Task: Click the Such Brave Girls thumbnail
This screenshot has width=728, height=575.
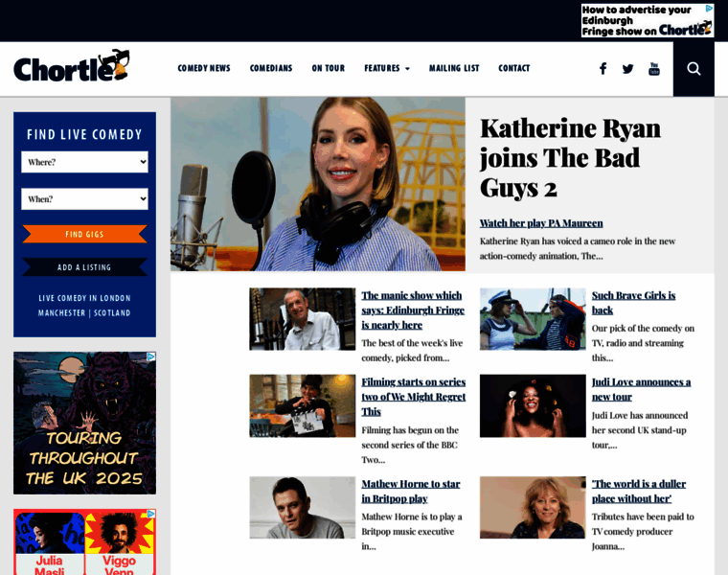Action: (533, 319)
